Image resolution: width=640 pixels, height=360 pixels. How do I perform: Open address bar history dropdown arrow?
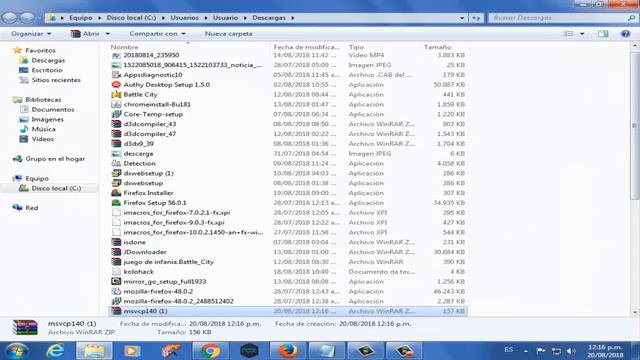point(462,18)
